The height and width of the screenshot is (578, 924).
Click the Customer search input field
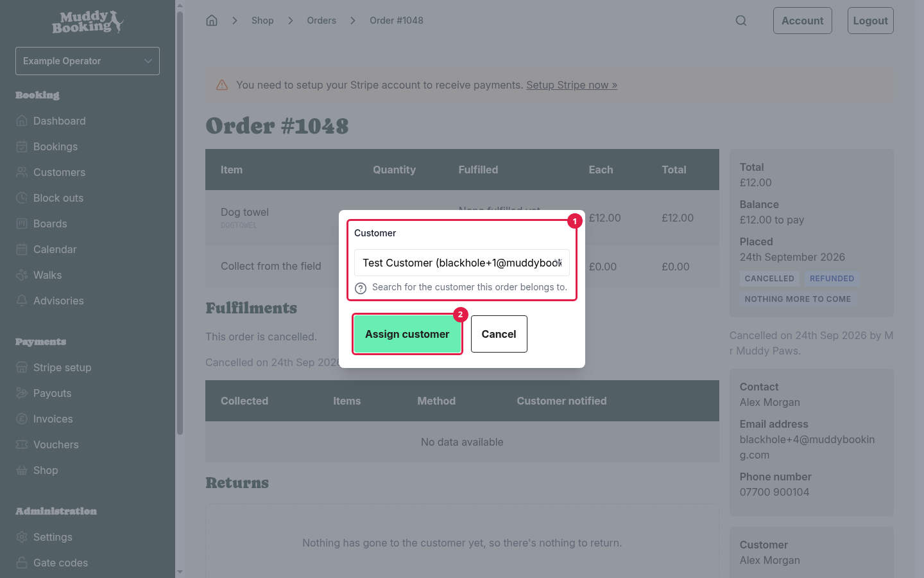462,263
